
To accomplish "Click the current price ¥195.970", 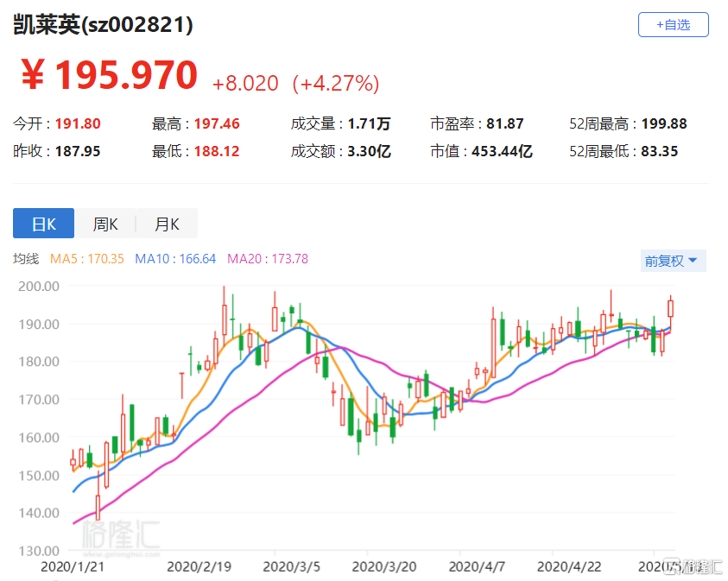I will click(110, 75).
